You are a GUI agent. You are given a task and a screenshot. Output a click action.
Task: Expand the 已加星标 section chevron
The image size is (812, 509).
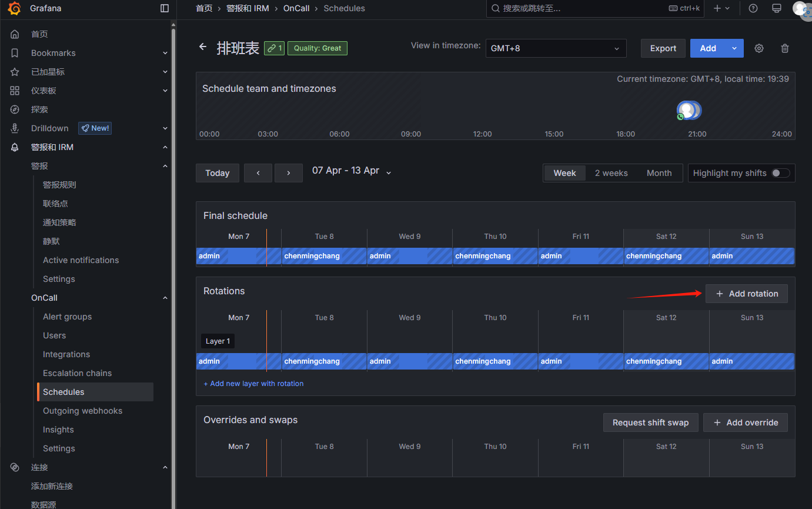coord(165,72)
